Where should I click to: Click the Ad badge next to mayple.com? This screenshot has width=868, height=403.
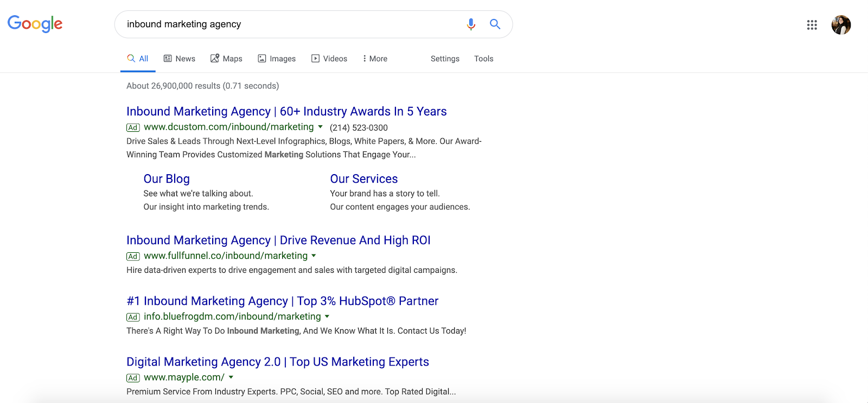(x=133, y=378)
